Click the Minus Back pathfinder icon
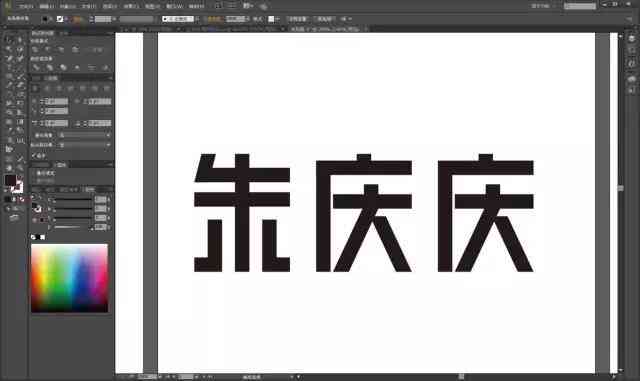Screen dimensions: 640x381 coord(105,67)
